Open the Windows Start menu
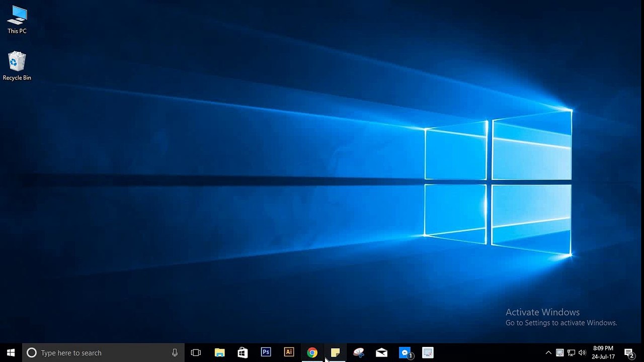The image size is (644, 362). (11, 353)
